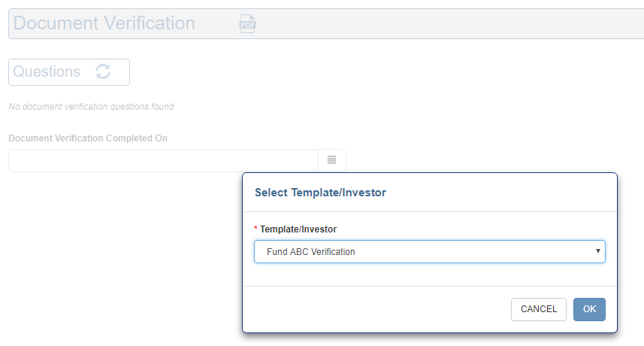Click the 'Document Verification' heading text
644x346 pixels.
tap(104, 23)
